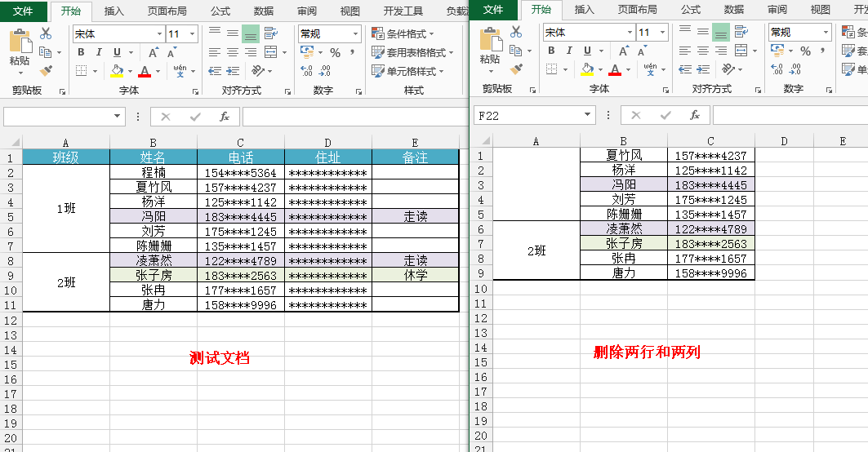Click insert function fx in left window

click(225, 117)
